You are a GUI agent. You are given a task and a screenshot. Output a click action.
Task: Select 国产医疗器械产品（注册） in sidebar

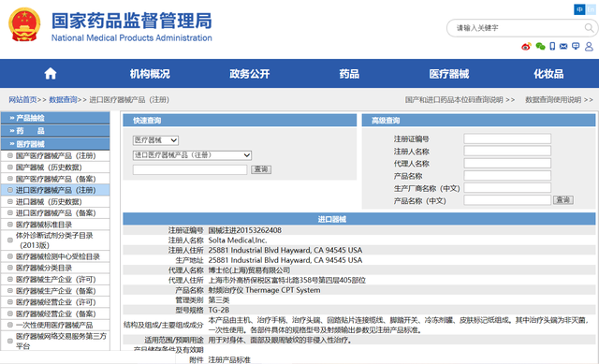coord(55,156)
